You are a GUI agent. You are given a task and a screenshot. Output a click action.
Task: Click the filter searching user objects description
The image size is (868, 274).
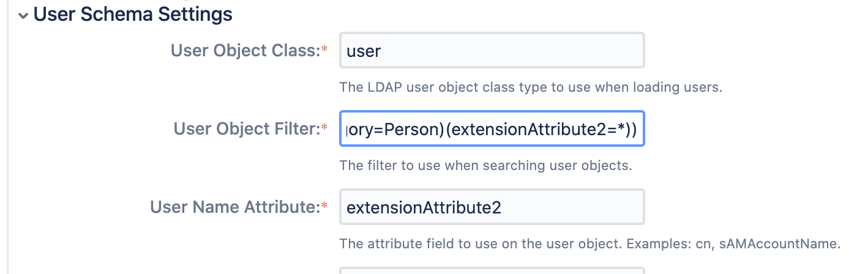pos(485,165)
